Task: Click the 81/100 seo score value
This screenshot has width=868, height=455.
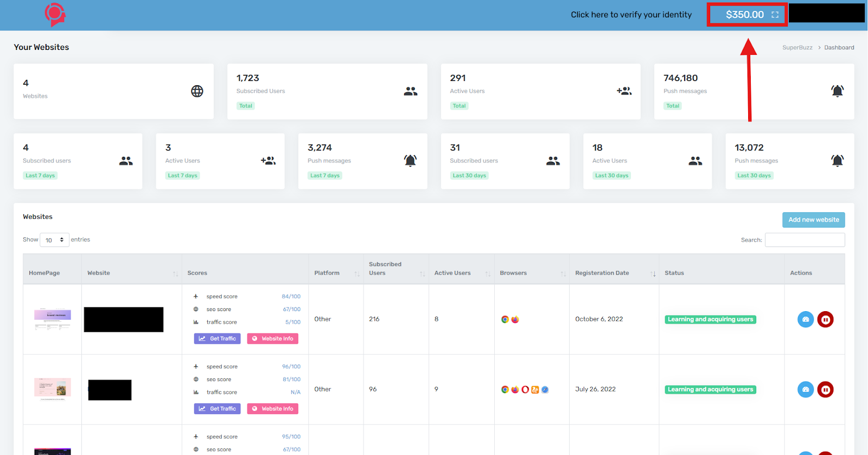Action: [291, 380]
